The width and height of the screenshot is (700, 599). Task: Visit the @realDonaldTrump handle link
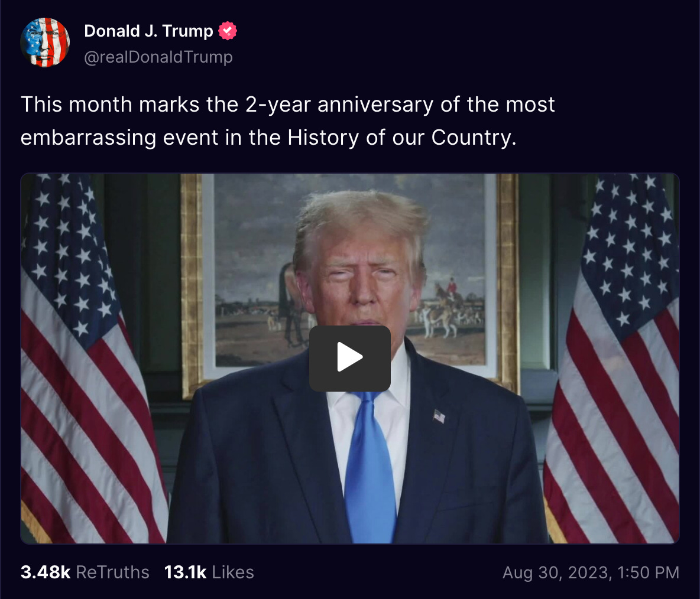(x=158, y=57)
